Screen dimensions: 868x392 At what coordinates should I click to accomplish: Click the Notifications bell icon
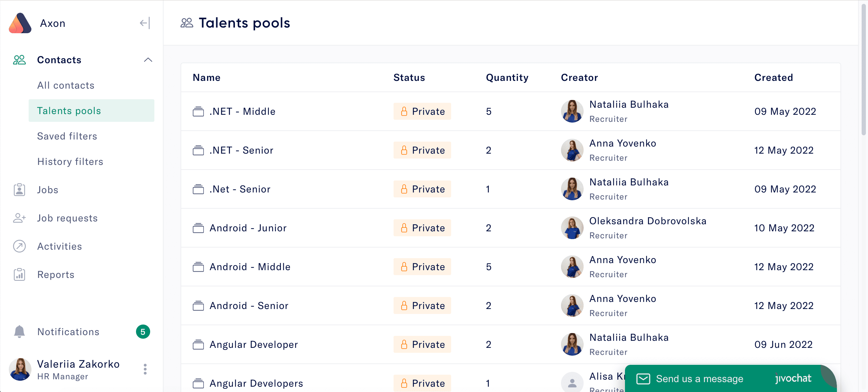[x=19, y=332]
